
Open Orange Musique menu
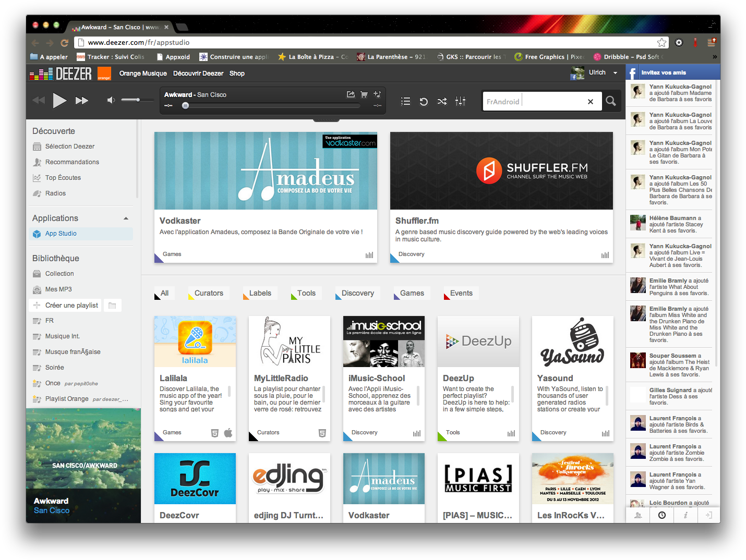143,74
